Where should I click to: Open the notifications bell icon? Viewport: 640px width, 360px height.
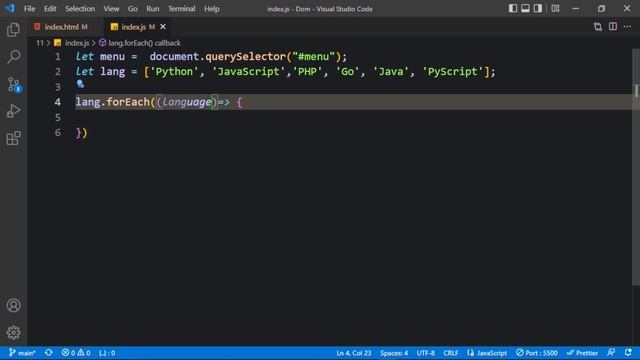point(628,353)
